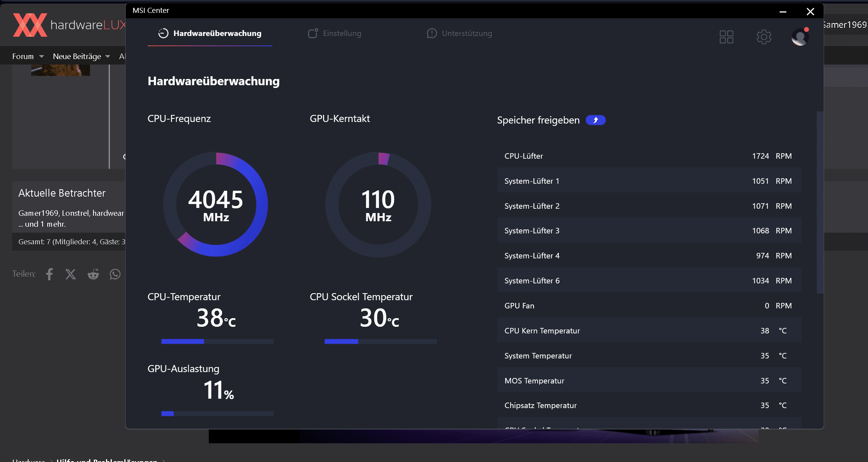Share on WhatsApp icon on forum page
This screenshot has height=462, width=868.
[x=115, y=274]
